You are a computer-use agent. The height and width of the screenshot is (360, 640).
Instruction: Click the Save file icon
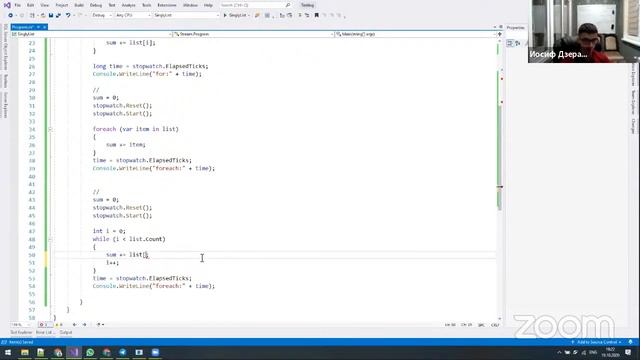click(51, 15)
